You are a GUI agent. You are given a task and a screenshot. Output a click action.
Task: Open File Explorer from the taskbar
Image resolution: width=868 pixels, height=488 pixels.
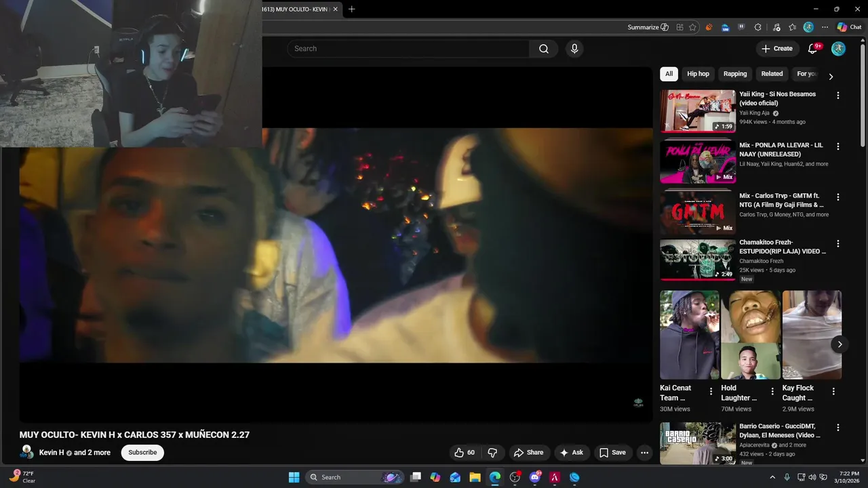point(475,477)
